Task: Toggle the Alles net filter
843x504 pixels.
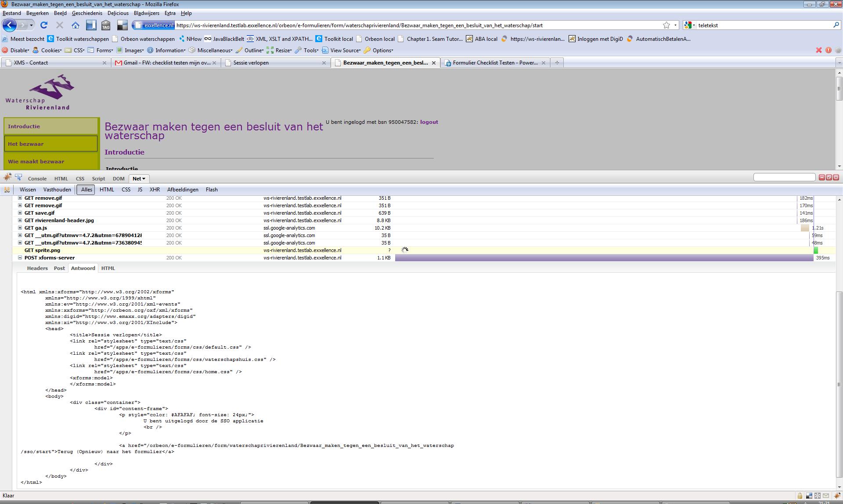Action: click(86, 190)
